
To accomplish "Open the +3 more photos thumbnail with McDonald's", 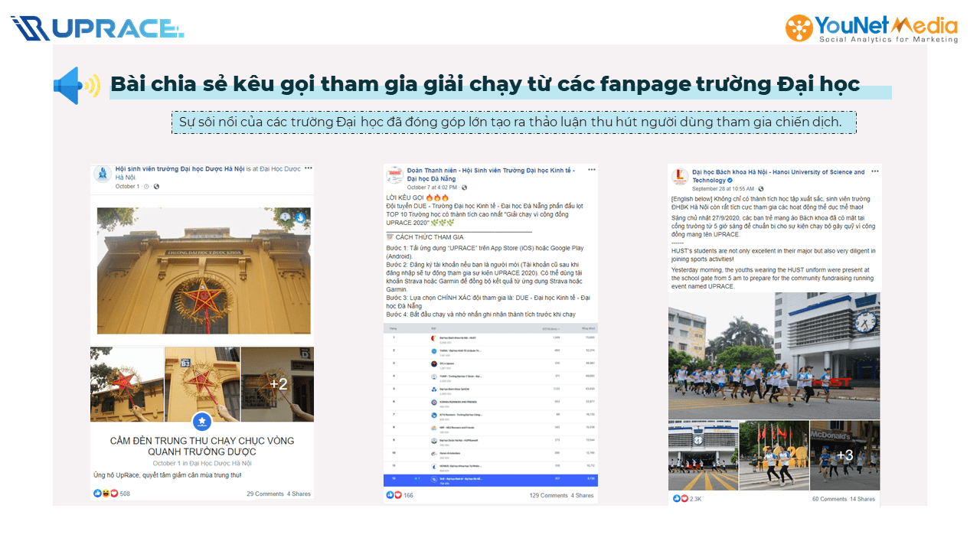I will 845,455.
